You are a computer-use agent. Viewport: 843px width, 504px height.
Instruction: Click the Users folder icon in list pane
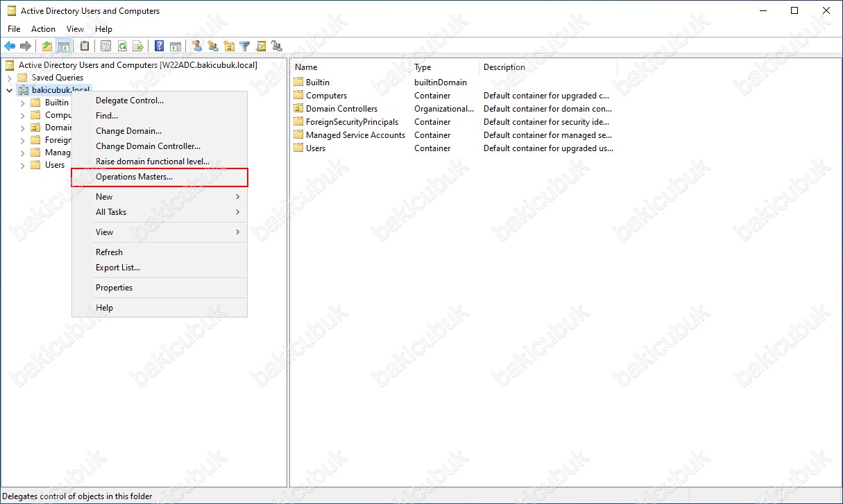point(298,148)
